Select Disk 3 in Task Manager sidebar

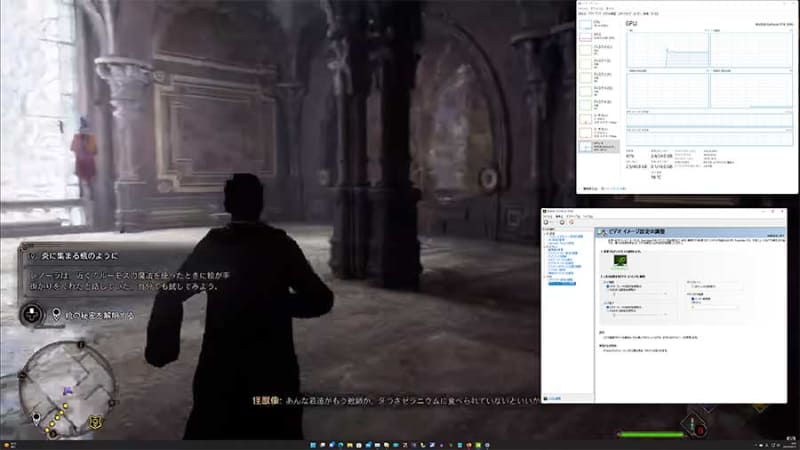click(598, 91)
